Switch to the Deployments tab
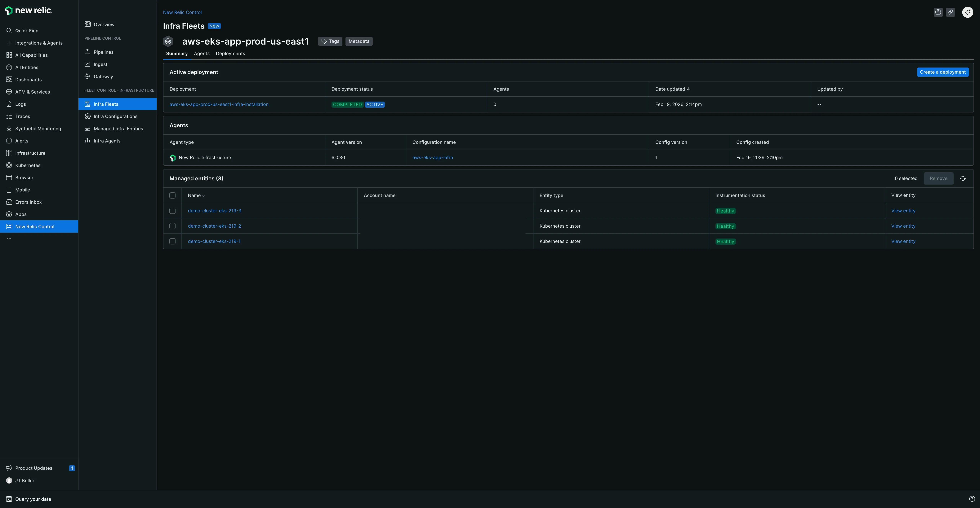 coord(230,53)
